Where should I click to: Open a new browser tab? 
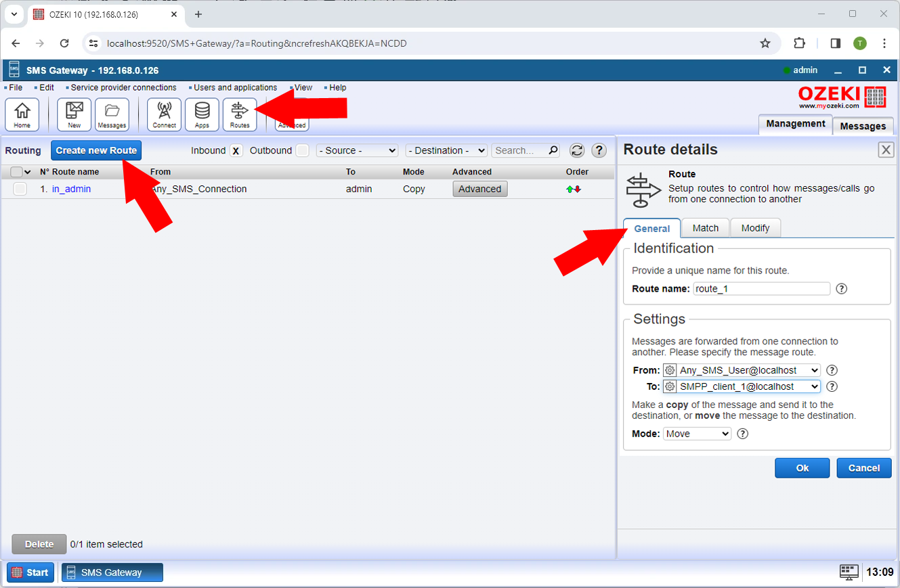coord(198,14)
